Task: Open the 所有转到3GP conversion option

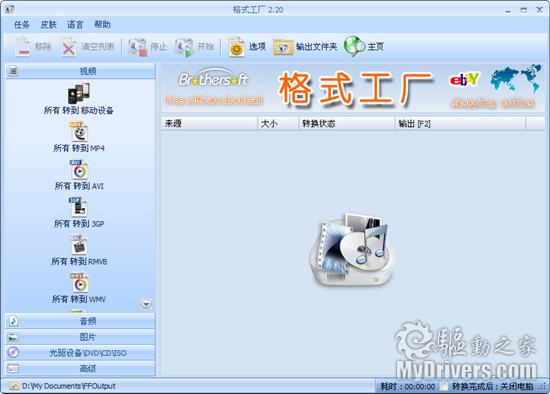Action: click(79, 207)
